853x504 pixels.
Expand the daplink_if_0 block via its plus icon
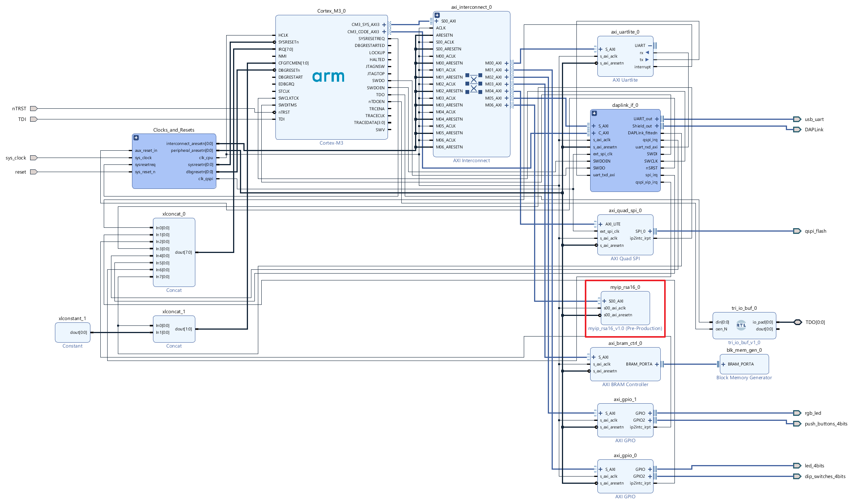click(x=594, y=113)
